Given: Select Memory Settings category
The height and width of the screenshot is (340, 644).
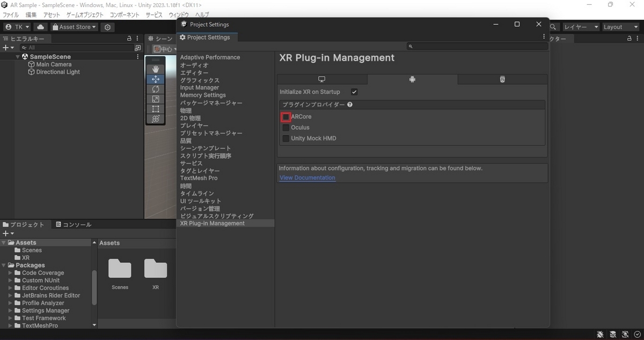Looking at the screenshot, I should (x=203, y=95).
